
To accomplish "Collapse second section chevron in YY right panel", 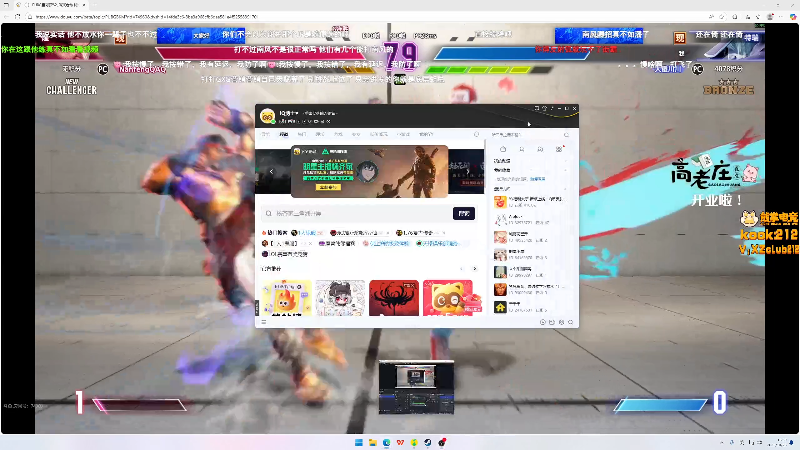I will coord(565,170).
